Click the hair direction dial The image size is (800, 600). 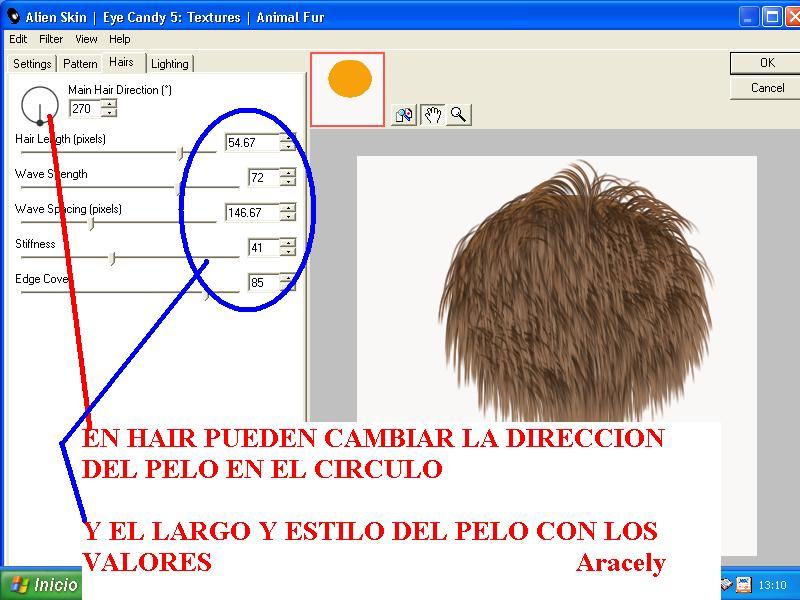coord(40,106)
